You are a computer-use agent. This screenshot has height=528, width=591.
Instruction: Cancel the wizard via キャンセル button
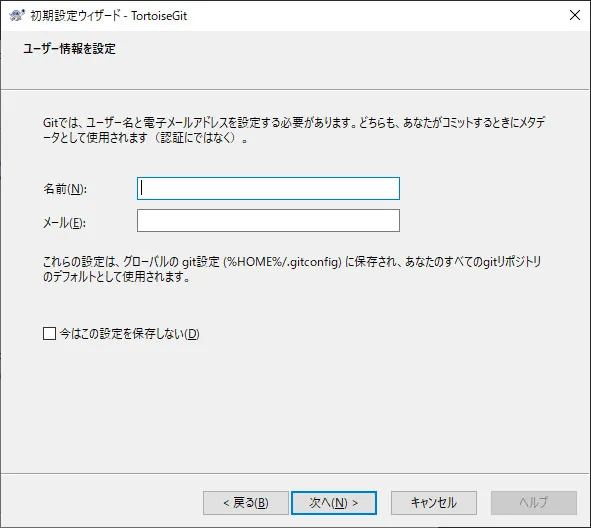pos(434,503)
